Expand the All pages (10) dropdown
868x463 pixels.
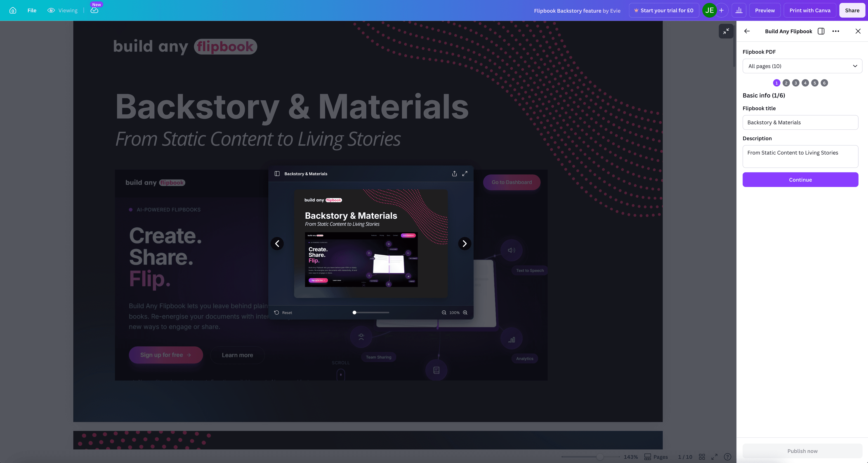pos(802,66)
